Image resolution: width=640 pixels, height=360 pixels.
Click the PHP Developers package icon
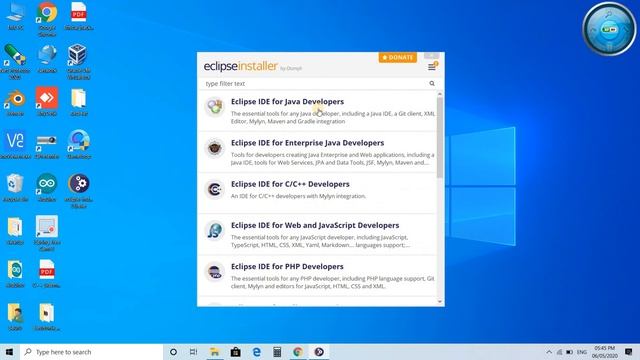pyautogui.click(x=215, y=272)
